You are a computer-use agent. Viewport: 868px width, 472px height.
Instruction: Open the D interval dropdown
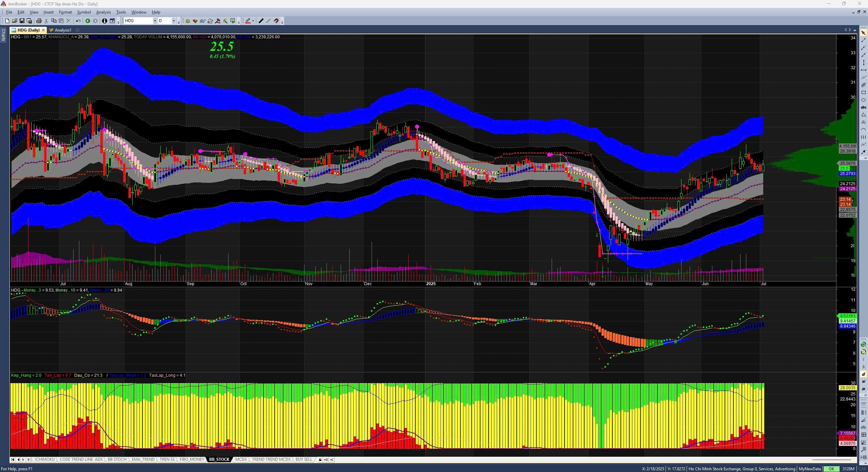174,21
